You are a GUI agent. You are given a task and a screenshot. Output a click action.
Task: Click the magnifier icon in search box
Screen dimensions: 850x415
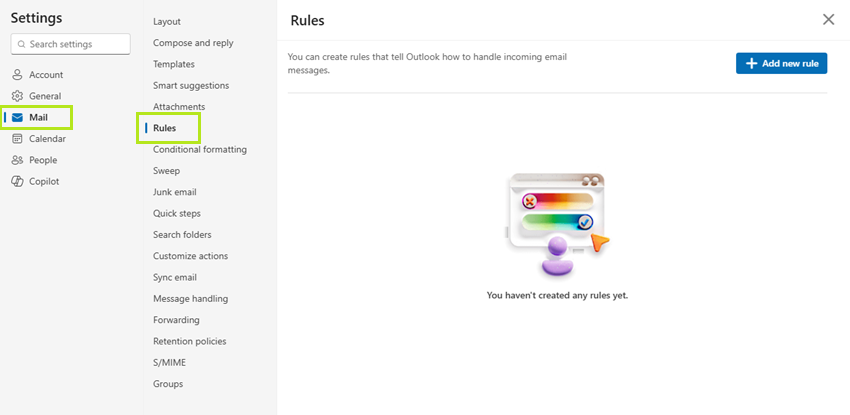click(22, 44)
